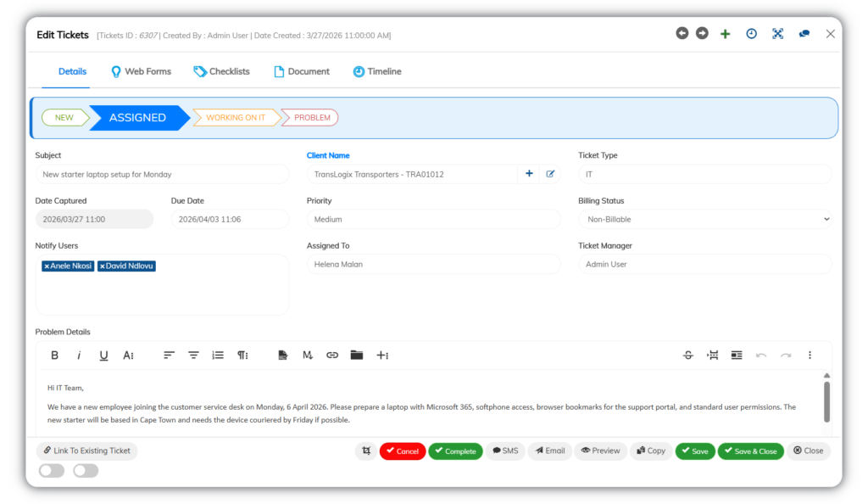This screenshot has width=868, height=504.
Task: Set status to WORKING ON IT
Action: click(236, 117)
